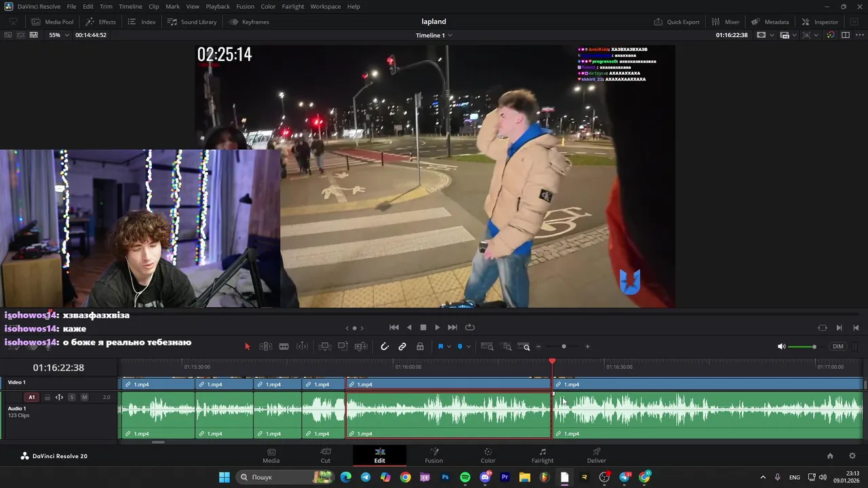Play the timeline forward

pos(437,327)
